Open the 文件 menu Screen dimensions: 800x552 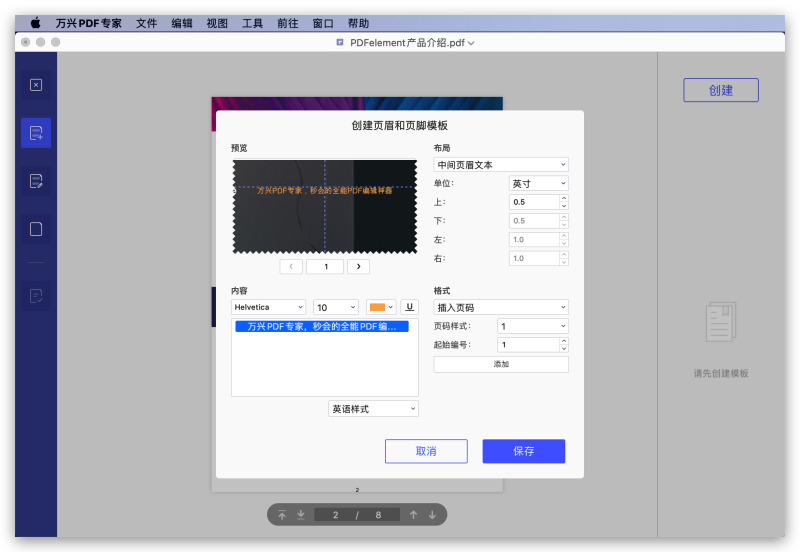tap(146, 23)
